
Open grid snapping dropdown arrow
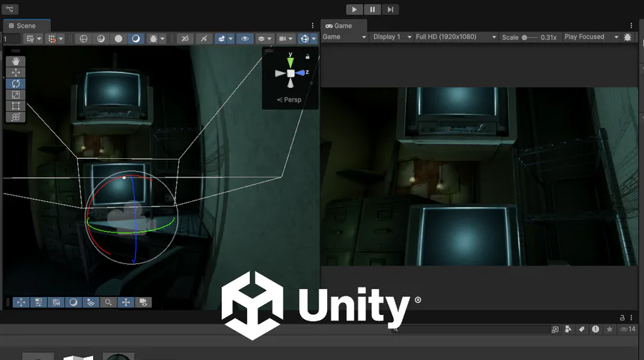[x=39, y=39]
